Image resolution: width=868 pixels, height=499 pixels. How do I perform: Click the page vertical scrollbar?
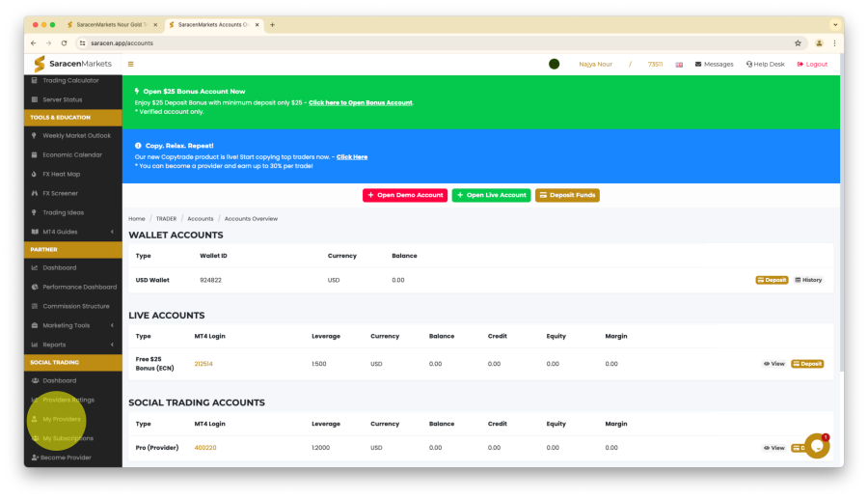[x=842, y=213]
